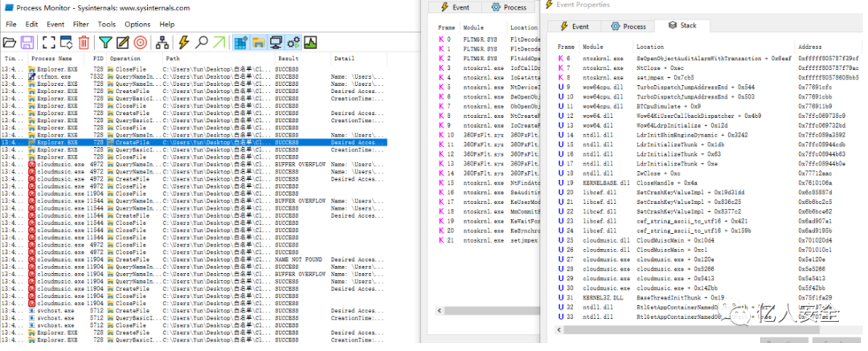Viewport: 868px width, 351px height.
Task: Select frame SeOpenObjectAuditAlarmWithTransaction + 0x6eaf
Action: click(x=714, y=58)
